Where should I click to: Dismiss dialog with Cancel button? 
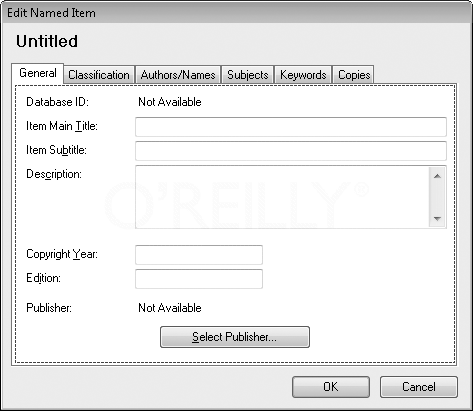click(x=419, y=387)
